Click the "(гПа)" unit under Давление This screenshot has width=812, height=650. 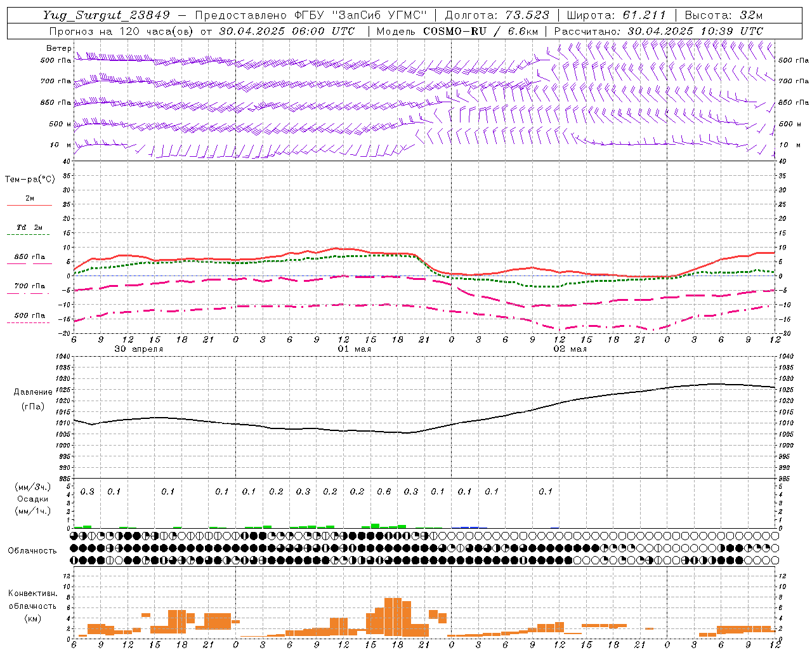tap(33, 406)
